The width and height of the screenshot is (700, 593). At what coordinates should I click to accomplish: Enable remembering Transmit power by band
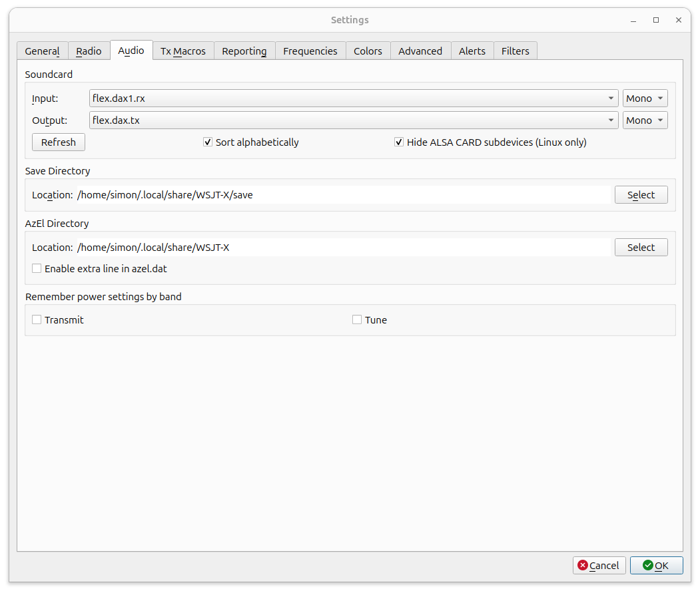pos(37,320)
